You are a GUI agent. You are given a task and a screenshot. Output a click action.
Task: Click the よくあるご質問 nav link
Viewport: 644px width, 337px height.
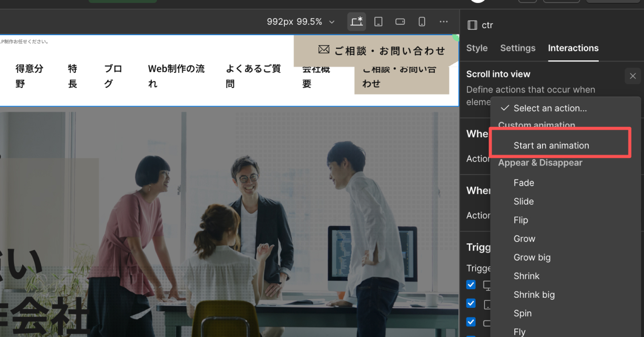[x=253, y=76]
